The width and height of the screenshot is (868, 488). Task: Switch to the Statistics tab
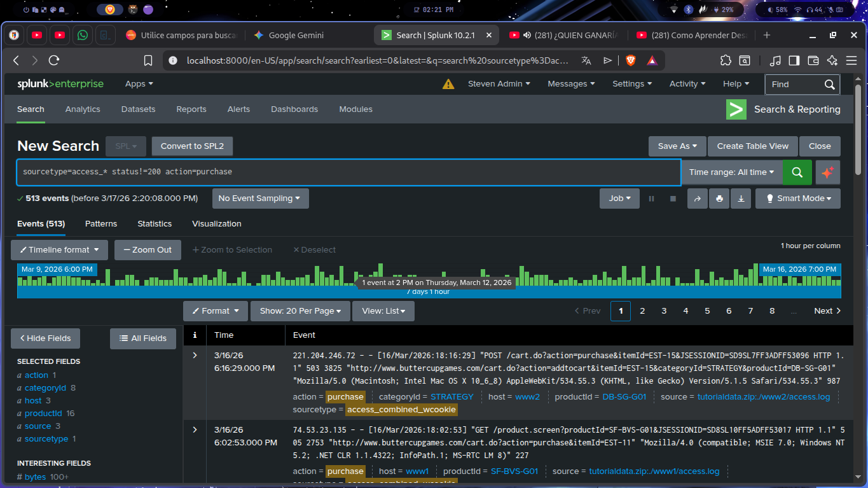coord(155,224)
